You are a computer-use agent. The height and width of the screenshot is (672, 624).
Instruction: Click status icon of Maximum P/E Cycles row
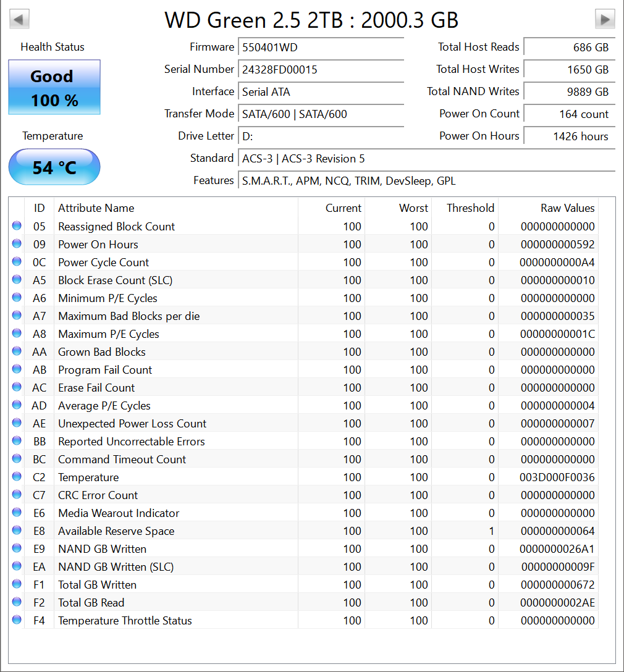17,333
